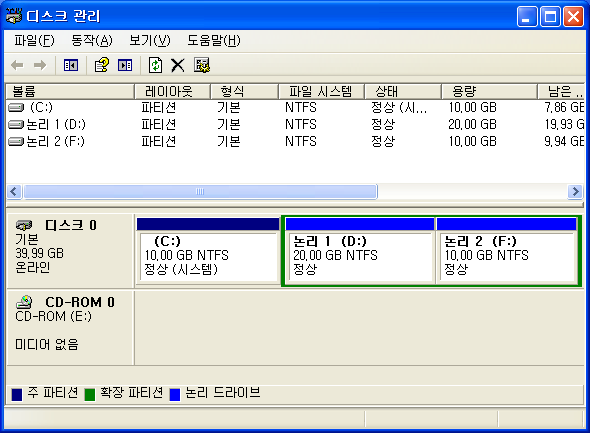The height and width of the screenshot is (433, 590).
Task: Select the (C:) volume row name
Action: tap(41, 108)
